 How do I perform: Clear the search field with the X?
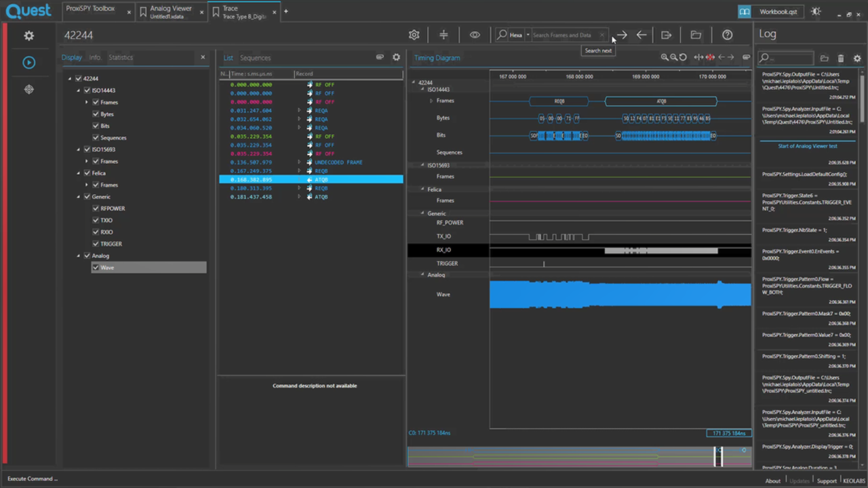[x=601, y=35]
